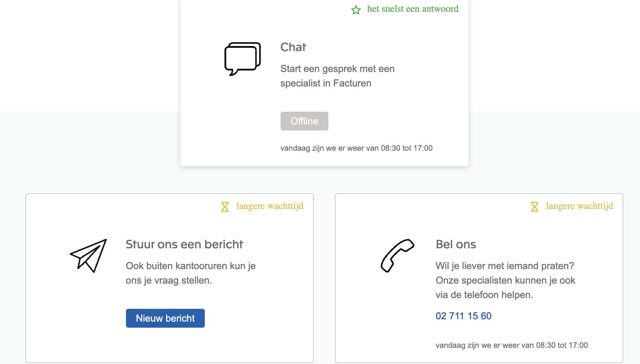Select the 'Stuur ons een bericht' heading
The width and height of the screenshot is (640, 364).
[x=184, y=244]
